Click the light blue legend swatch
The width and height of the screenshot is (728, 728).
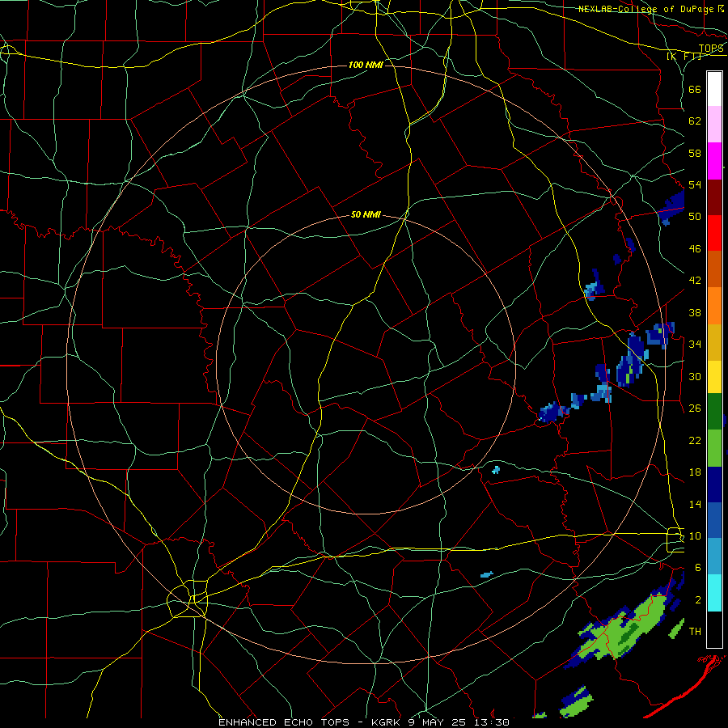tap(714, 557)
